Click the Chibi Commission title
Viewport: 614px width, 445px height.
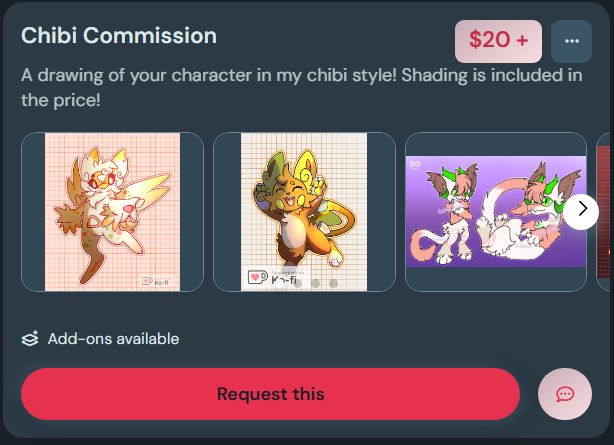point(119,36)
